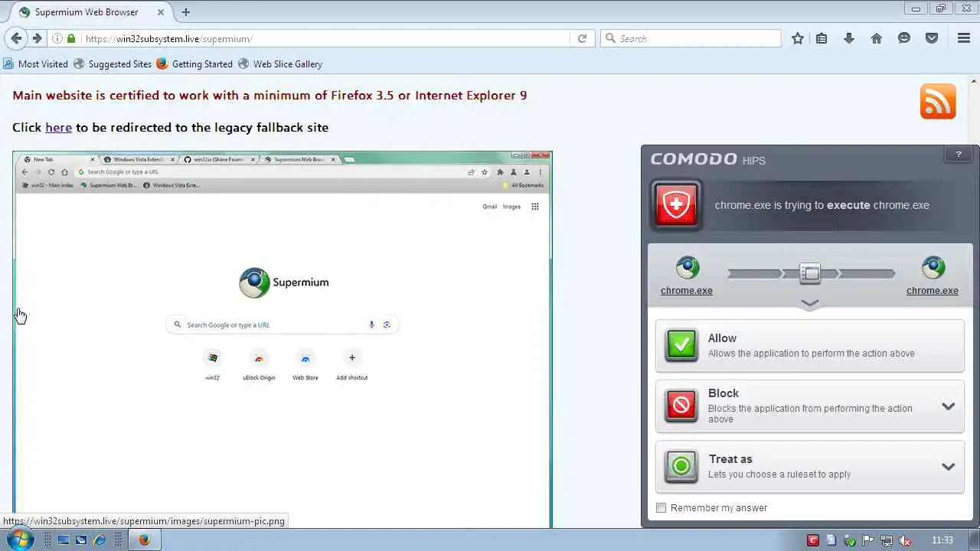The height and width of the screenshot is (551, 980).
Task: Click the source chrome.exe application icon
Action: pos(687,268)
